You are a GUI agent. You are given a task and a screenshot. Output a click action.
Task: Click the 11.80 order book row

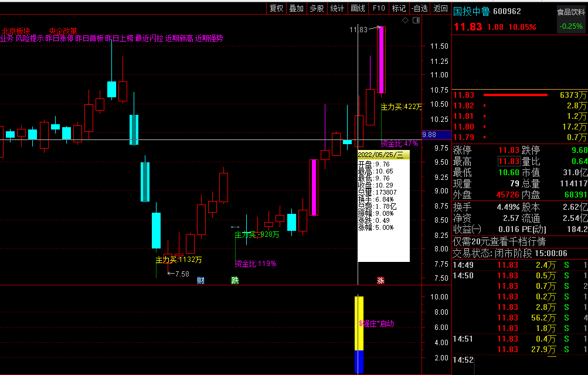pyautogui.click(x=520, y=127)
